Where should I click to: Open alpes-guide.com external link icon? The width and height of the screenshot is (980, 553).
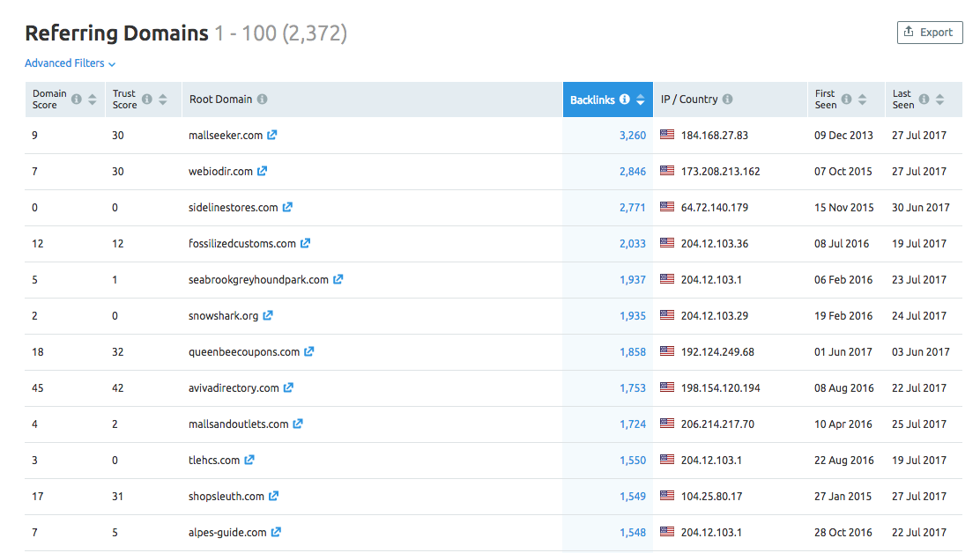pyautogui.click(x=276, y=533)
